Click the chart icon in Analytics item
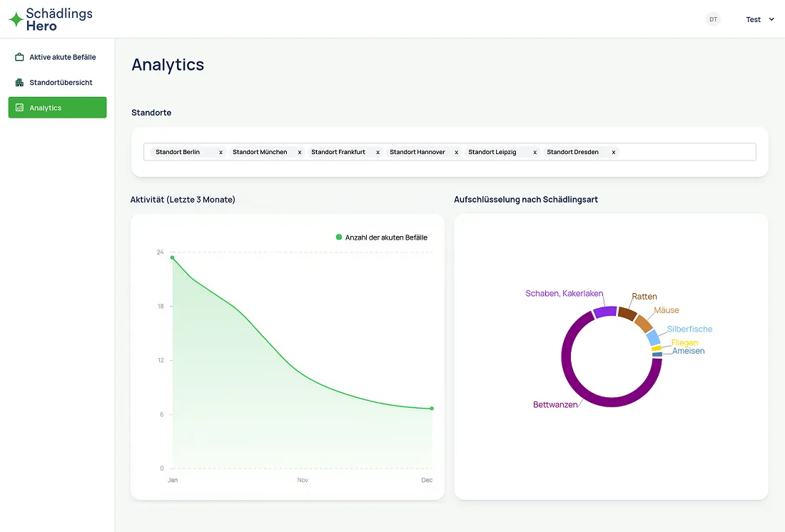The height and width of the screenshot is (532, 785). pyautogui.click(x=19, y=108)
